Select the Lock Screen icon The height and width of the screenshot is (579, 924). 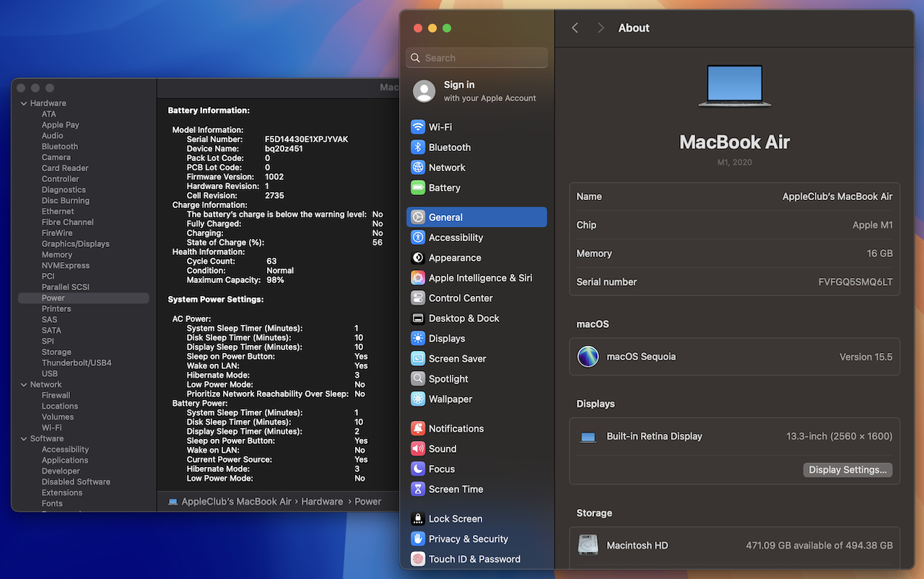pyautogui.click(x=418, y=519)
